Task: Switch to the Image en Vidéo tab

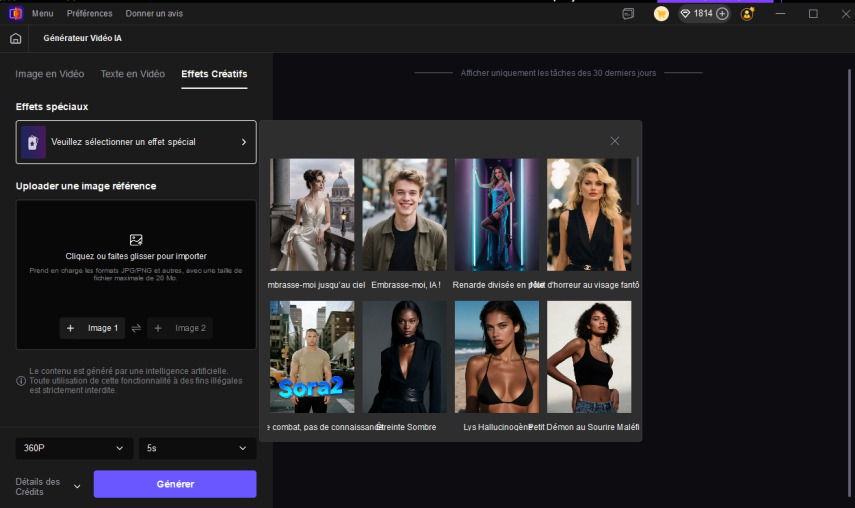Action: [50, 74]
